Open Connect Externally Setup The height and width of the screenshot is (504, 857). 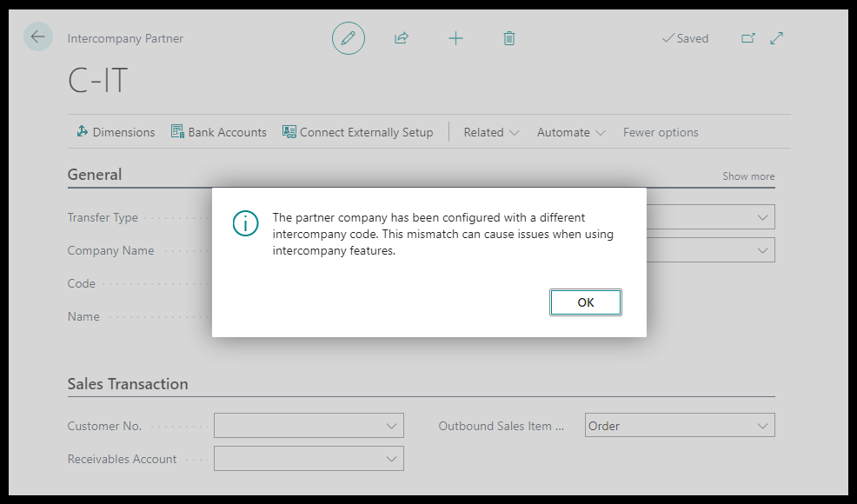[x=357, y=132]
